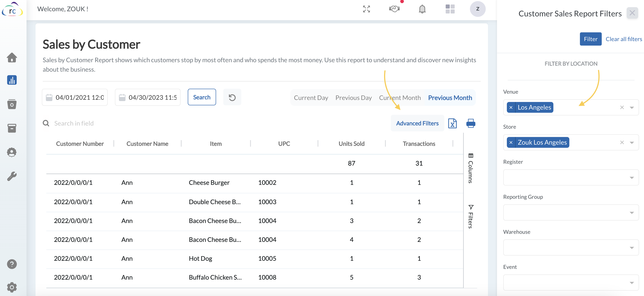The width and height of the screenshot is (644, 296).
Task: Open the wrench tools icon
Action: [x=12, y=176]
